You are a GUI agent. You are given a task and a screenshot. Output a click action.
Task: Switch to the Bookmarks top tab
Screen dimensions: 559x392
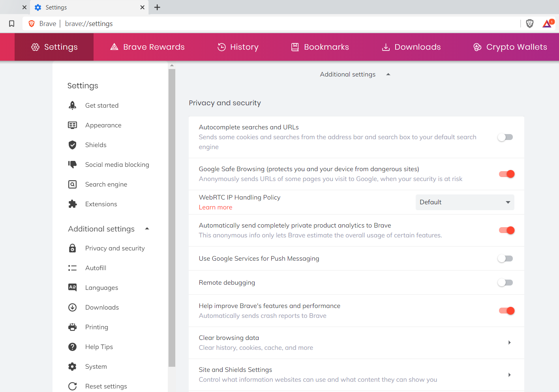coord(320,47)
